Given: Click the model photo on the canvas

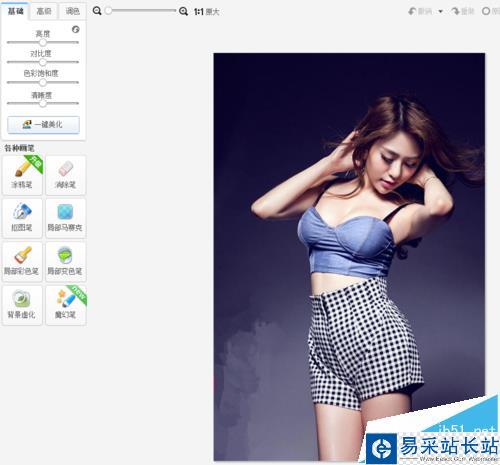Looking at the screenshot, I should pos(349,257).
